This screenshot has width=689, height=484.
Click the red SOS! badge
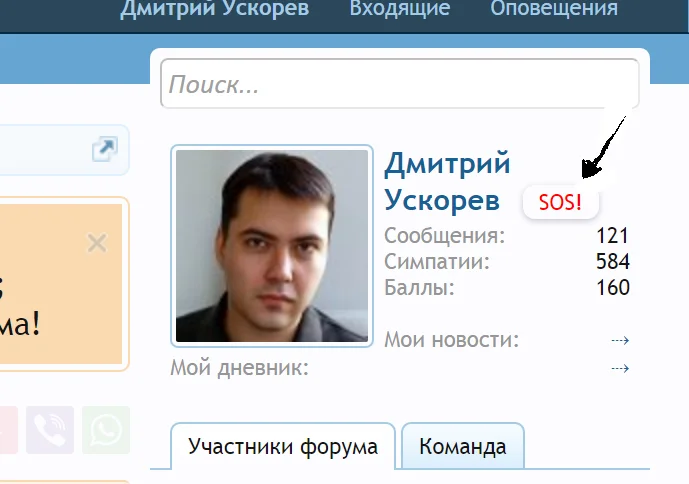561,202
